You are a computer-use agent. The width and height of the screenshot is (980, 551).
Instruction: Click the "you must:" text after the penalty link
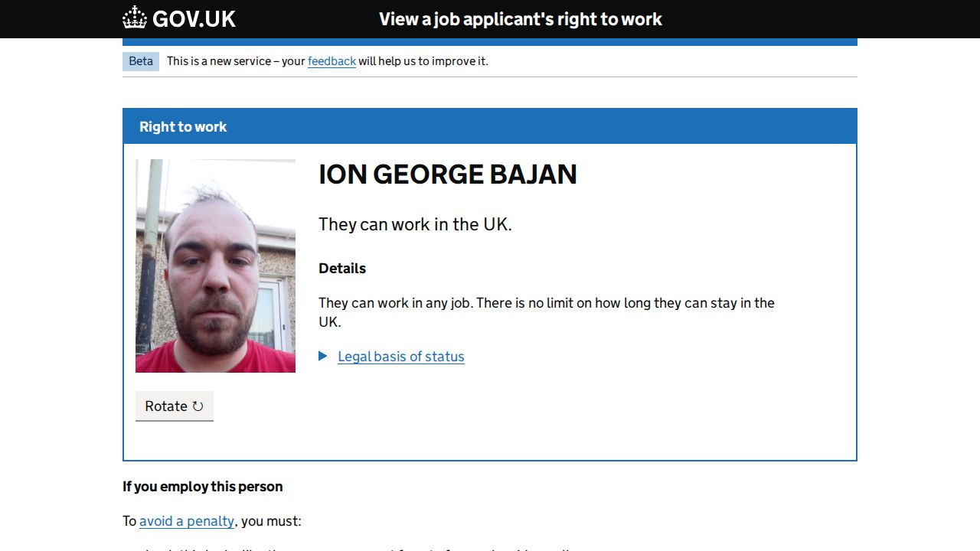point(272,521)
